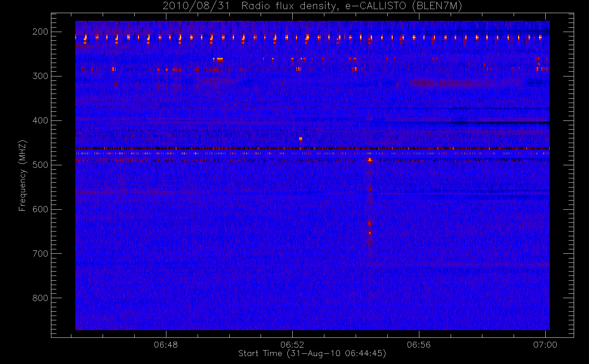This screenshot has width=589, height=364.
Task: Click the 800 frequency tick label
Action: pos(40,298)
